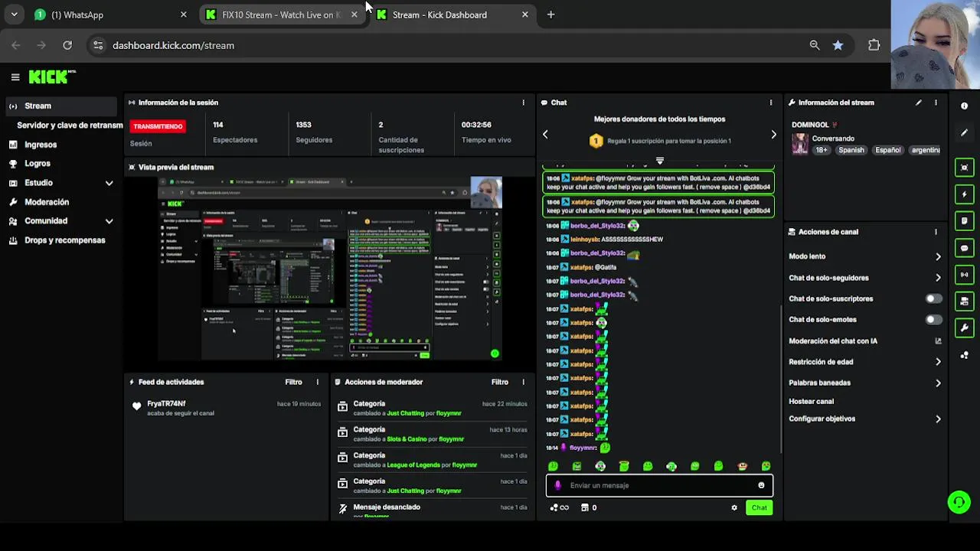980x551 pixels.
Task: Open Acciones de moderador kebab menu
Action: 524,382
